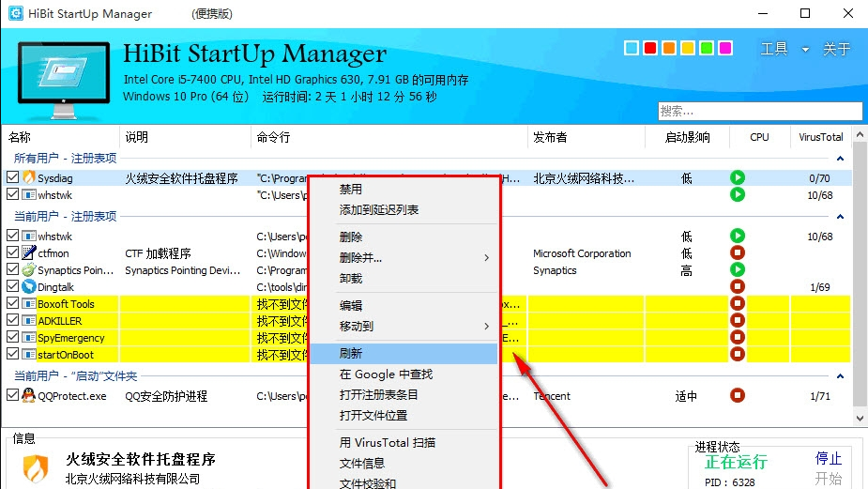This screenshot has width=868, height=489.
Task: Collapse the 当前用户 - "启动"文件夹 group
Action: pyautogui.click(x=840, y=376)
